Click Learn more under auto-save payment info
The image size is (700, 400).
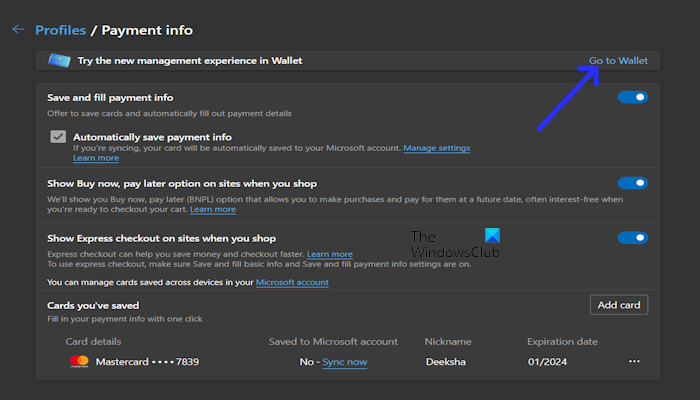96,158
